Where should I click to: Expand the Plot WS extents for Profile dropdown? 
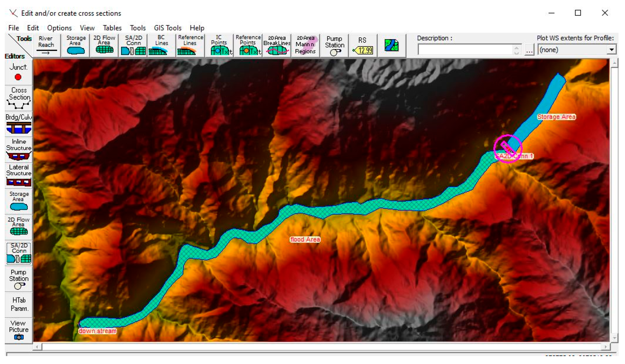pyautogui.click(x=611, y=50)
